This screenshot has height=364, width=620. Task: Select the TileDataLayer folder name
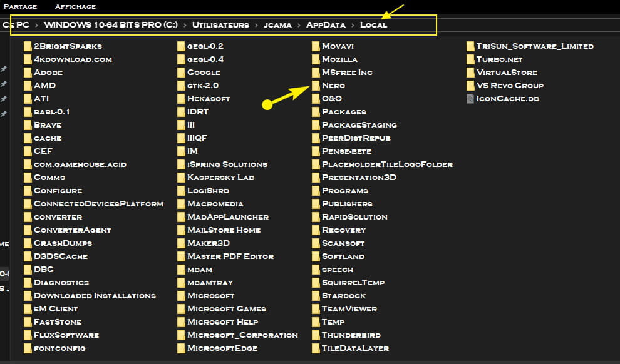click(356, 348)
